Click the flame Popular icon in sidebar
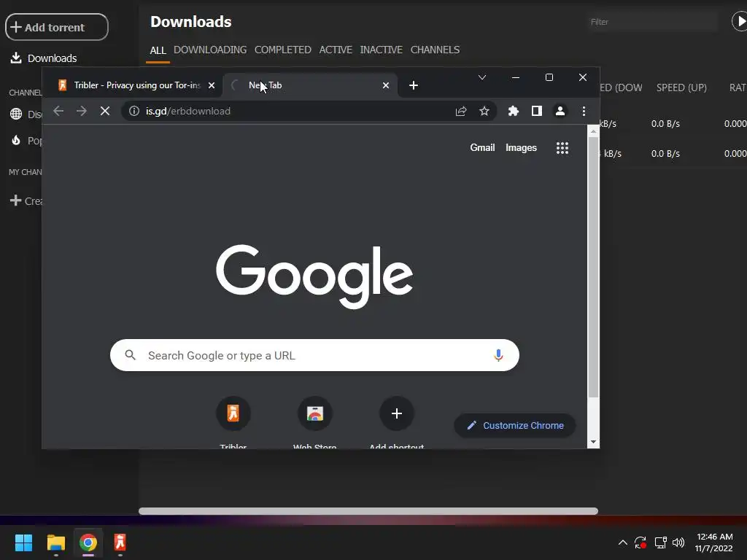 16,140
